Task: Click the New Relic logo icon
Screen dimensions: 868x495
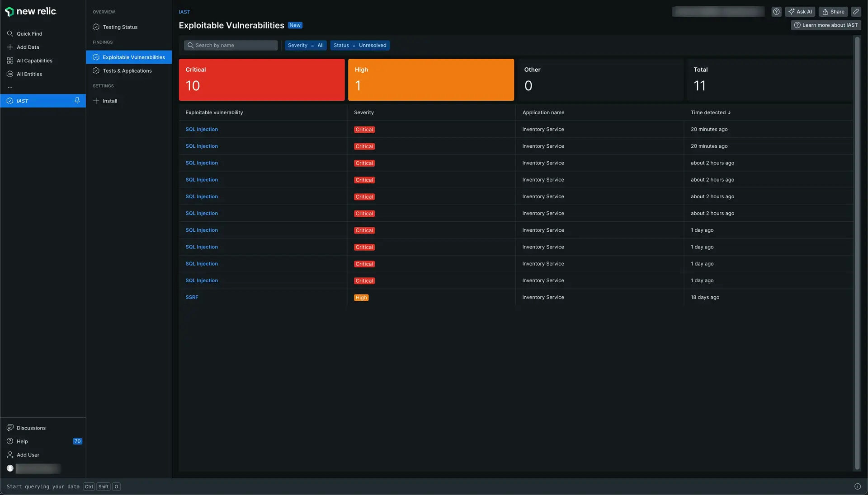Action: tap(9, 11)
